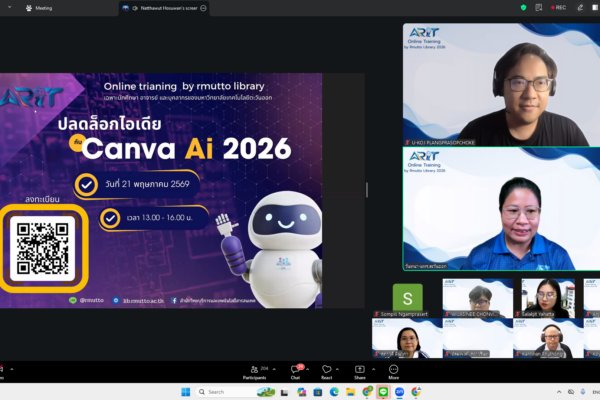Select the woman in blue shirt video tile
600x400 pixels.
coord(501,209)
